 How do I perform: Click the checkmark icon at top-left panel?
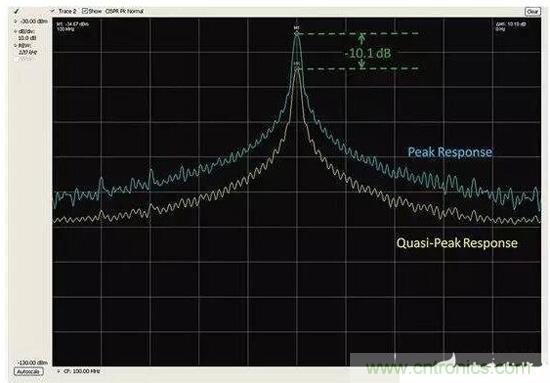point(16,12)
